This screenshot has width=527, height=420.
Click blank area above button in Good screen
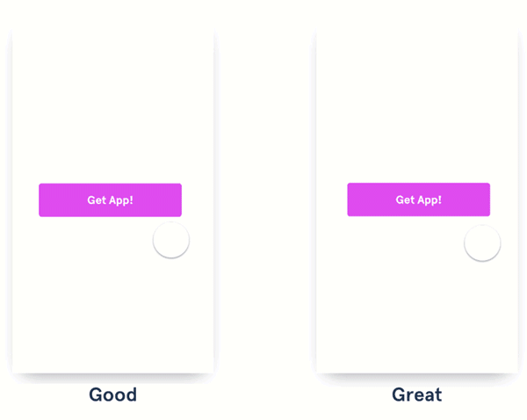coord(112,105)
